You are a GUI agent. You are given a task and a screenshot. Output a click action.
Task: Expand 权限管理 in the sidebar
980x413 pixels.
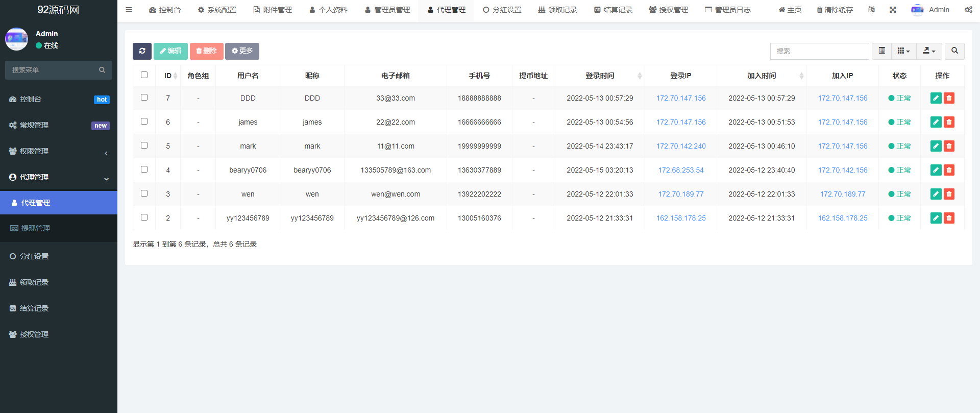point(59,151)
